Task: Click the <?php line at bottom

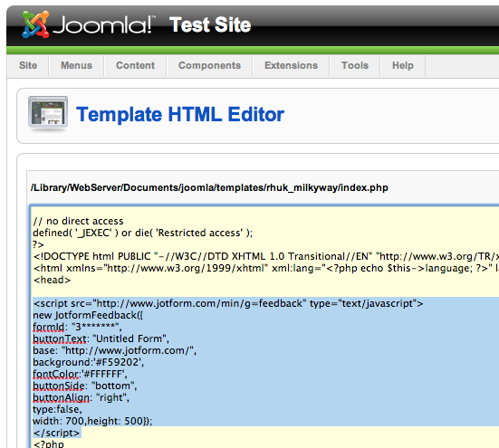Action: 48,443
